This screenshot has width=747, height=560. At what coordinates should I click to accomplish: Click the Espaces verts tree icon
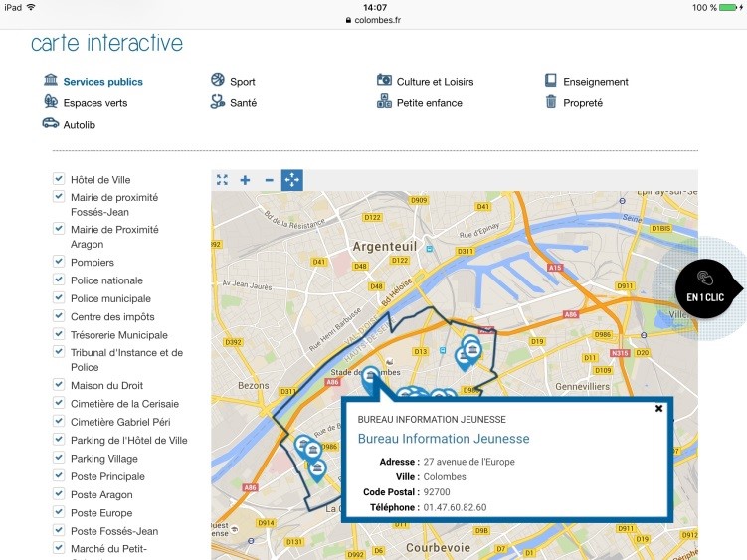(x=51, y=101)
